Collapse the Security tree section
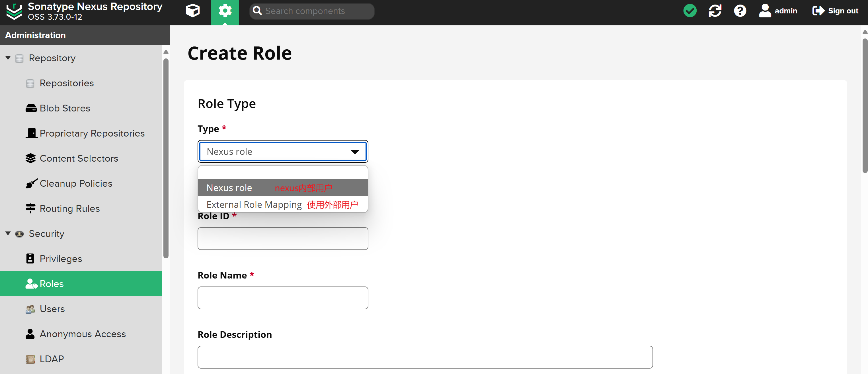This screenshot has height=374, width=868. point(8,233)
